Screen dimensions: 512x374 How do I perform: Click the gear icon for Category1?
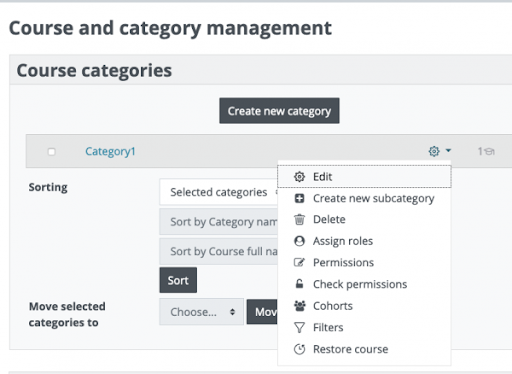(x=434, y=151)
